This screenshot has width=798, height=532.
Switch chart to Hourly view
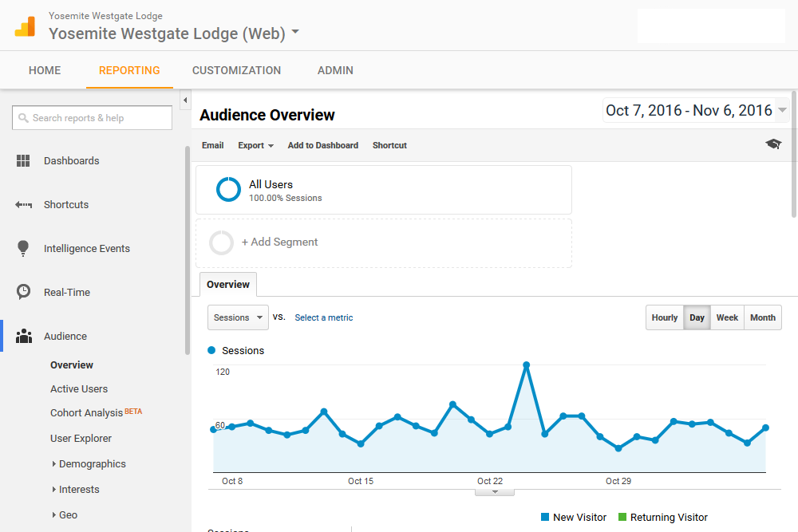click(665, 317)
